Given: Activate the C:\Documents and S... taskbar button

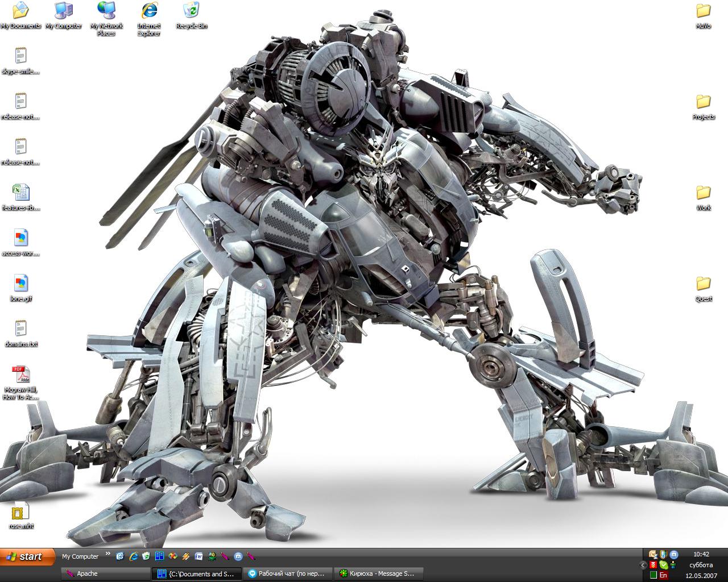Looking at the screenshot, I should [196, 573].
